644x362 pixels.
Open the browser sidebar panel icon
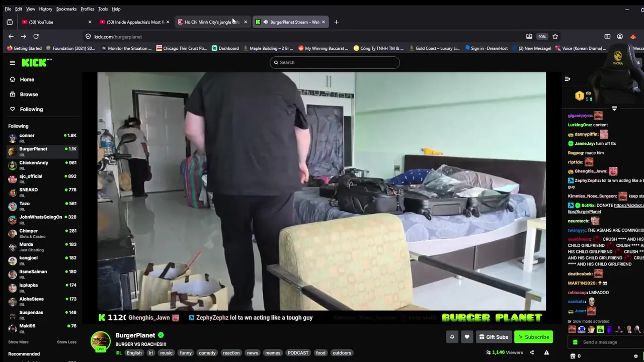point(607,36)
